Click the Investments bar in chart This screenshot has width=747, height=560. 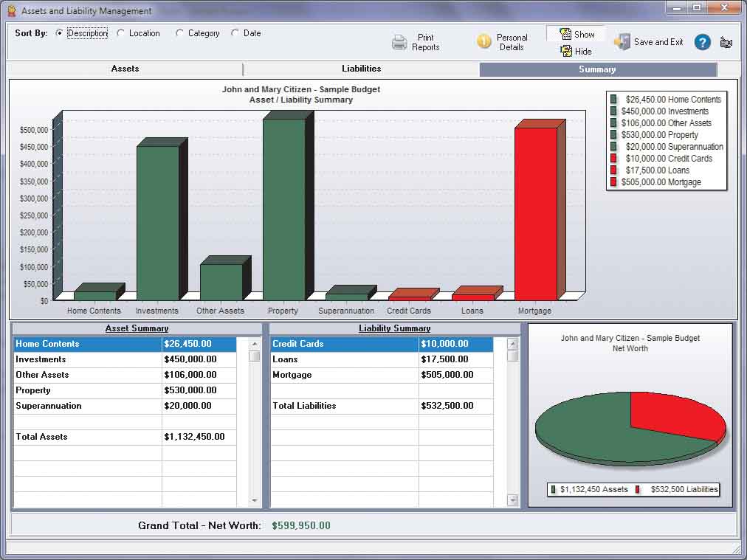(x=158, y=223)
